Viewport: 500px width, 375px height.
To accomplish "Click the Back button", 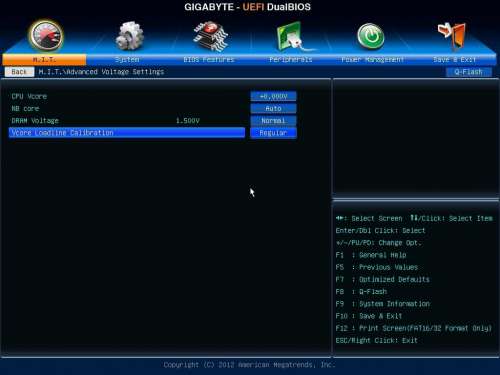I will click(x=19, y=72).
